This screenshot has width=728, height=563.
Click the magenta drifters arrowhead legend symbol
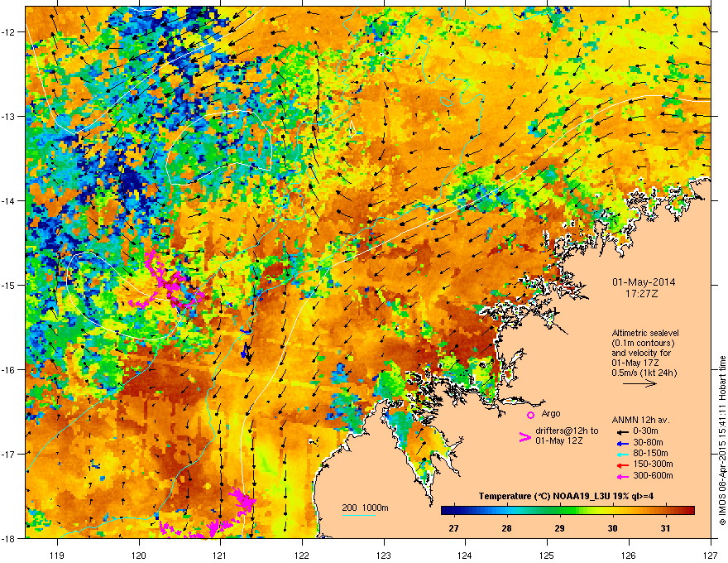click(525, 437)
